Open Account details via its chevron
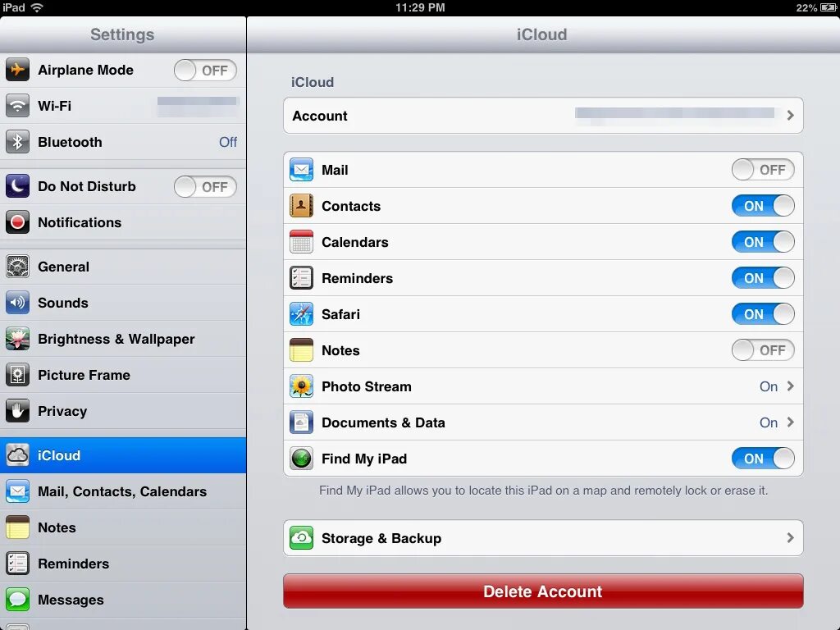 (790, 115)
